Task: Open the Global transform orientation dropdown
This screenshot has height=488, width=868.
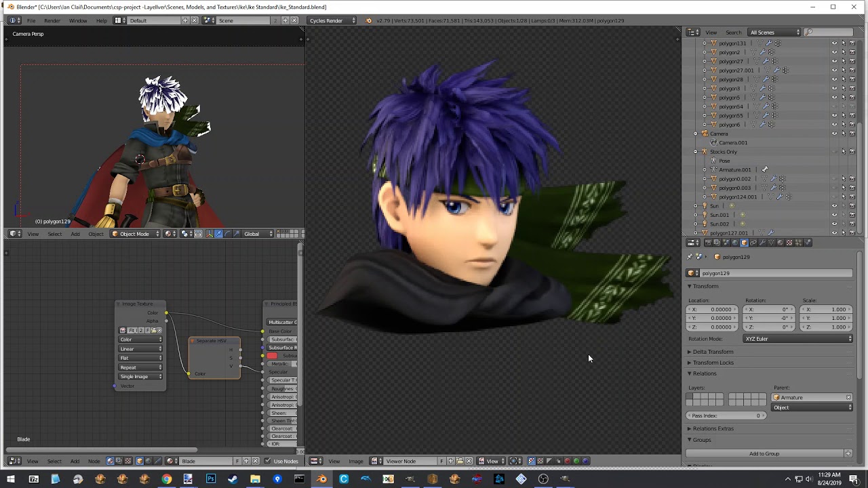Action: [x=257, y=234]
